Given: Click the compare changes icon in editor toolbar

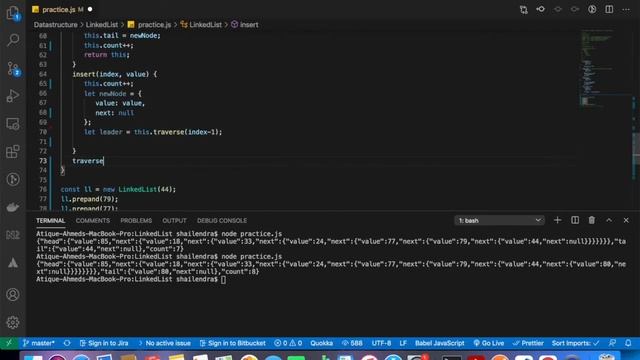Looking at the screenshot, I should (524, 9).
